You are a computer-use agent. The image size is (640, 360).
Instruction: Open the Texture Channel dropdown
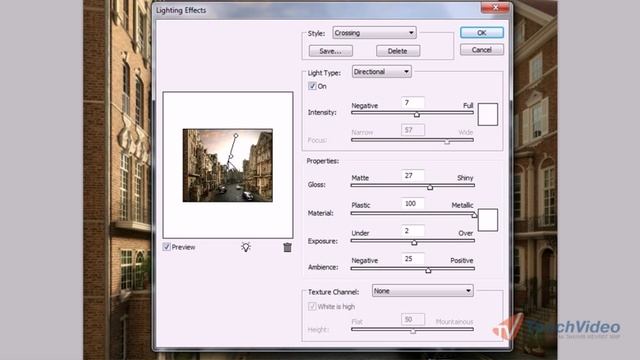(422, 291)
